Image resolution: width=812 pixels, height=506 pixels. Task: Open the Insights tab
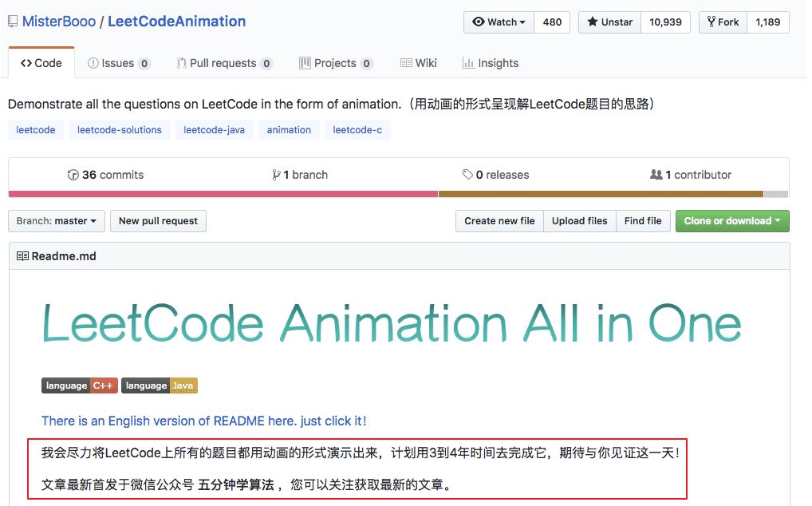(491, 63)
